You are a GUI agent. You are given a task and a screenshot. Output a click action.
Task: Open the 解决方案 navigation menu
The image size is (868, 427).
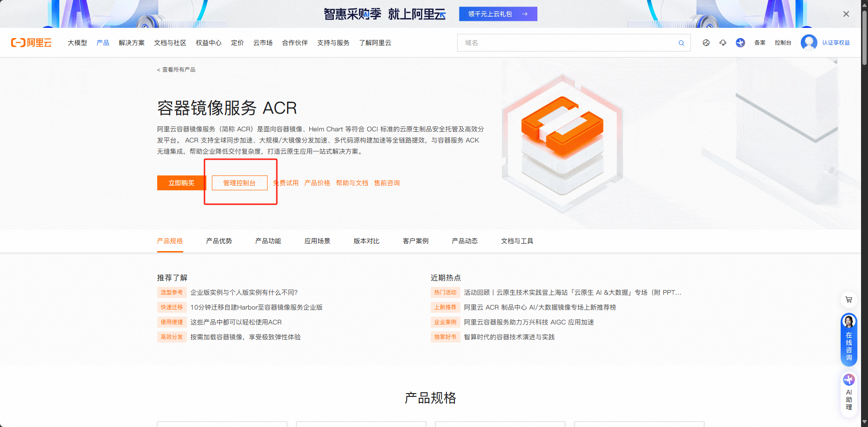(x=131, y=42)
